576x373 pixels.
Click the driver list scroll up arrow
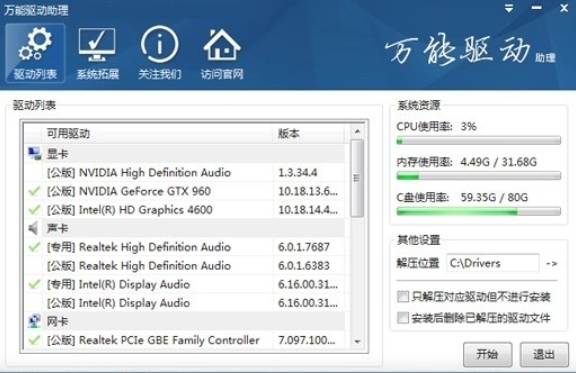pyautogui.click(x=357, y=131)
